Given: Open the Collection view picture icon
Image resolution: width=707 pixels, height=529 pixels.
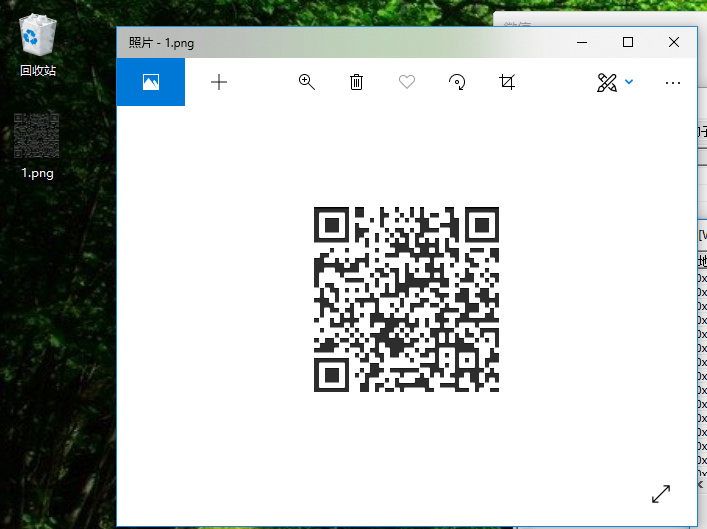Looking at the screenshot, I should [x=151, y=82].
